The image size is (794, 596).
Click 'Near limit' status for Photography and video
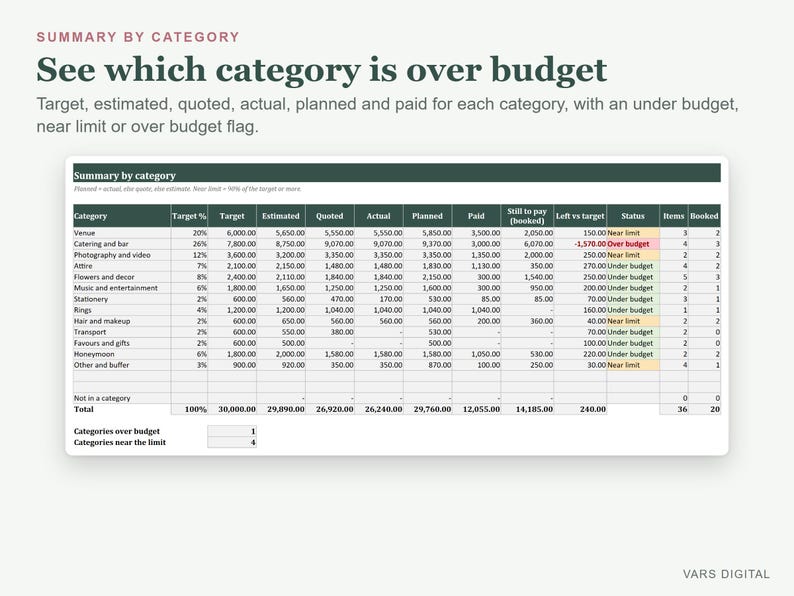click(633, 255)
